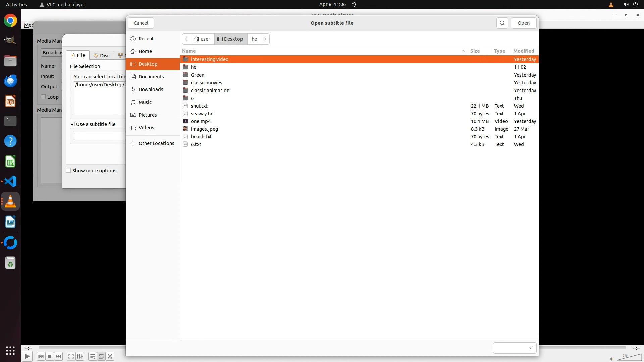Click the search icon in file dialog
The height and width of the screenshot is (362, 644).
(502, 23)
